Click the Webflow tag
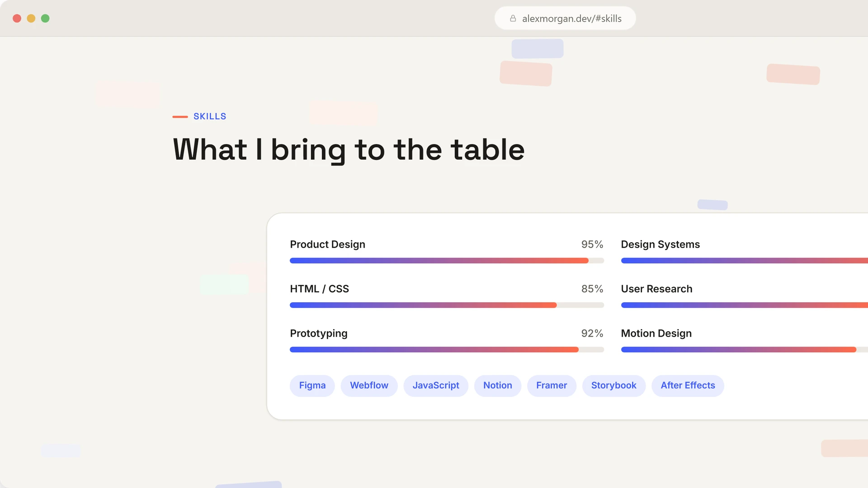Viewport: 868px width, 488px height. point(369,385)
